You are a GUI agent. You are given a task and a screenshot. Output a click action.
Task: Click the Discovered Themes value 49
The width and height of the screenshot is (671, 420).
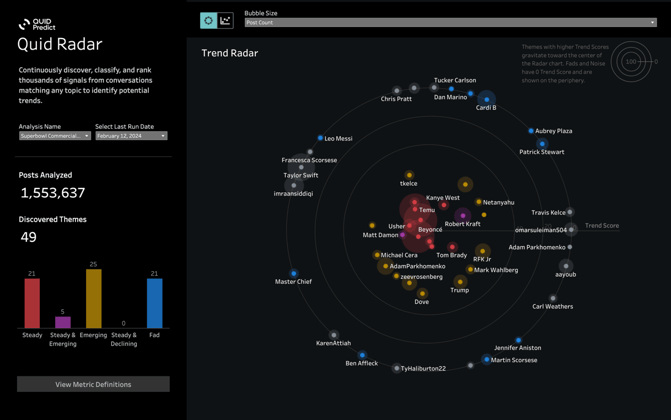29,237
